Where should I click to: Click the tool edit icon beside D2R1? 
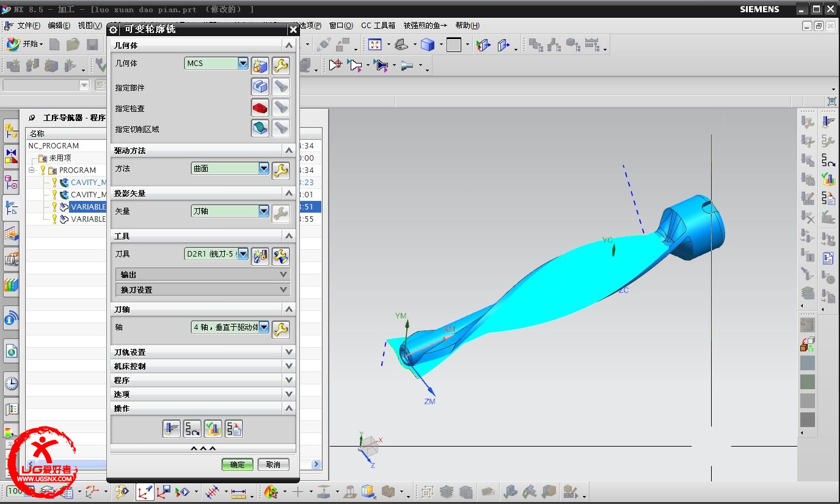point(281,256)
